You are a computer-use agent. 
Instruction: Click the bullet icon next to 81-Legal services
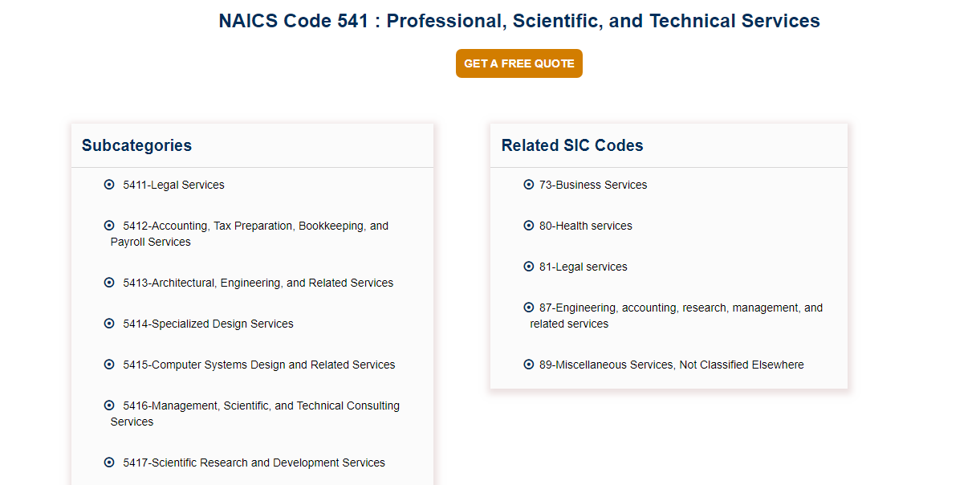(529, 267)
